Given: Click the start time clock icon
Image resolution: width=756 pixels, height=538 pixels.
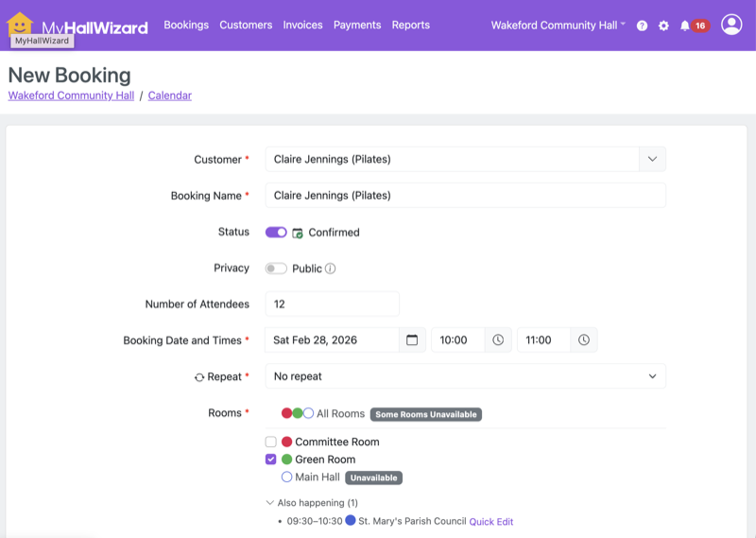Looking at the screenshot, I should (x=498, y=339).
